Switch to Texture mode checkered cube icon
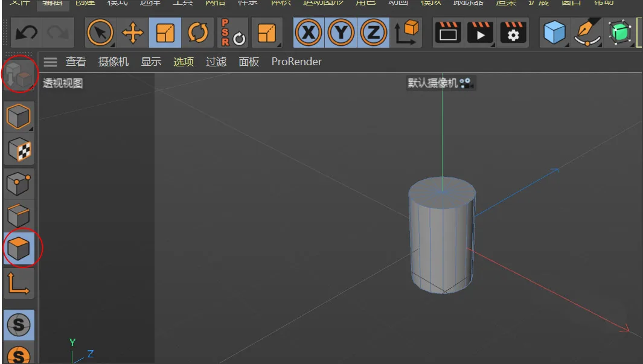This screenshot has width=643, height=364. 19,150
